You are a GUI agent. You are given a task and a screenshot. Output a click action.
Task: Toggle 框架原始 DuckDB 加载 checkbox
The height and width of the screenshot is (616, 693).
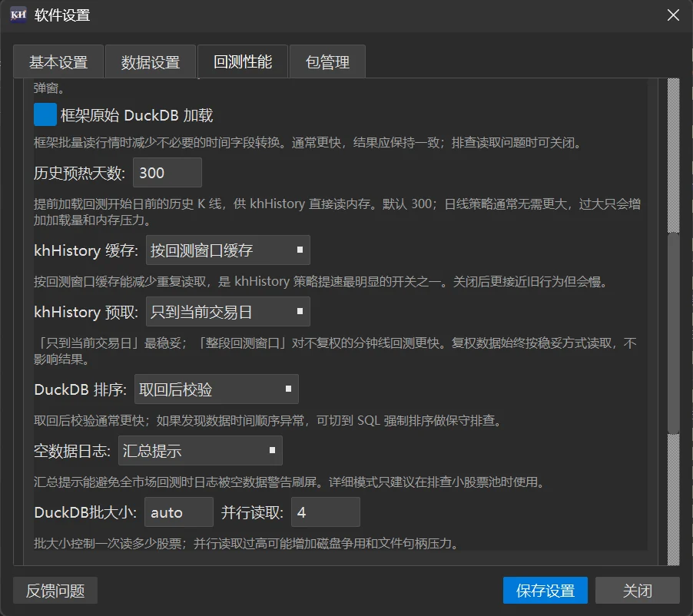pos(45,115)
